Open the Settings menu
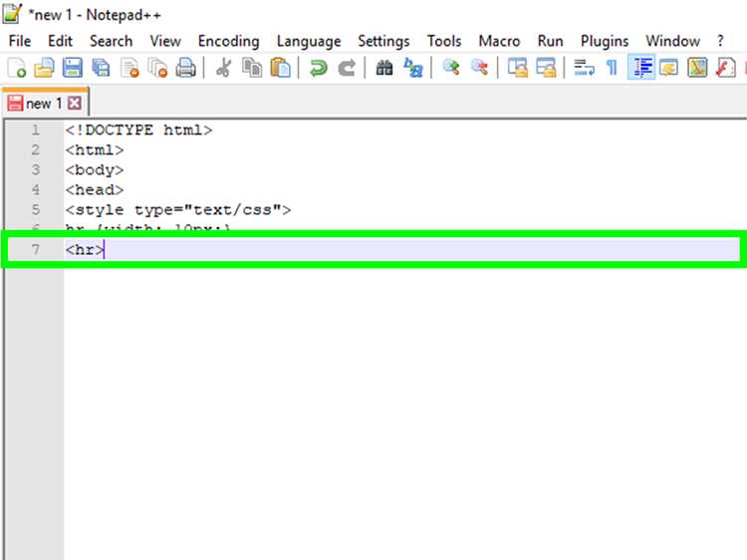The height and width of the screenshot is (560, 747). 383,41
